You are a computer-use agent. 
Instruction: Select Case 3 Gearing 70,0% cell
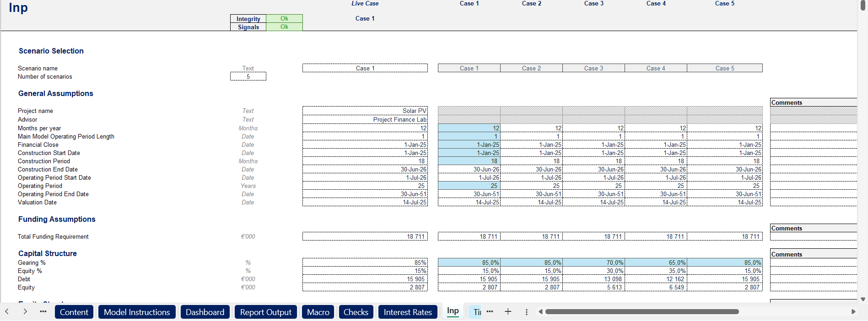coord(593,262)
